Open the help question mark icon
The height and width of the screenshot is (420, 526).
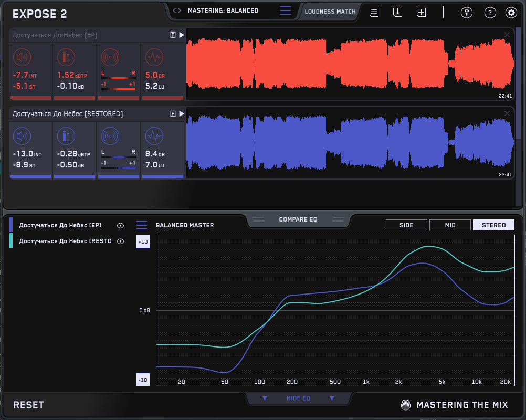[489, 13]
